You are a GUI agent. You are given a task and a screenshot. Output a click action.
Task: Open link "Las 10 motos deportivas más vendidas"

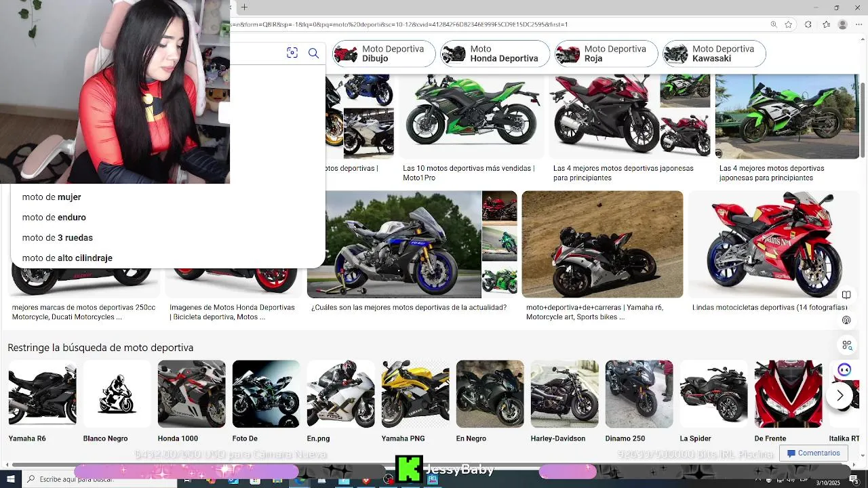click(469, 173)
